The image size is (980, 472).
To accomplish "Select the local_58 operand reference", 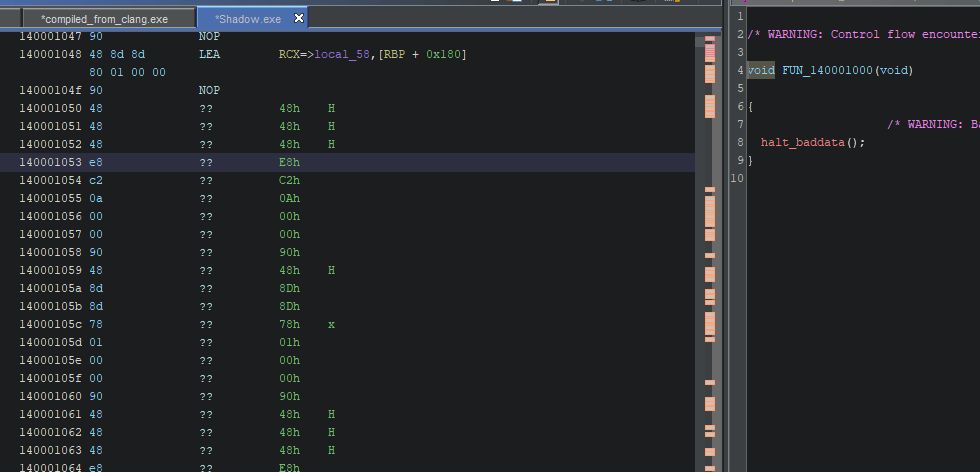I will pyautogui.click(x=342, y=54).
